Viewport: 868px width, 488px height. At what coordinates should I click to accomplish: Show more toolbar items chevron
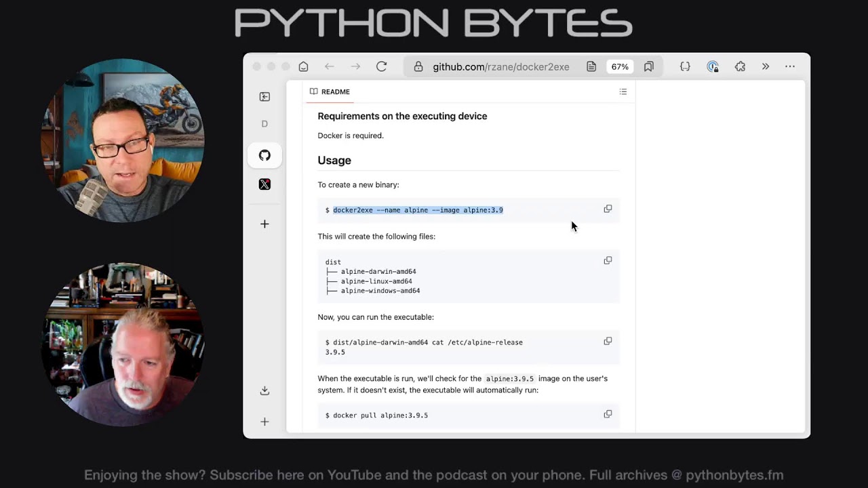pyautogui.click(x=766, y=66)
